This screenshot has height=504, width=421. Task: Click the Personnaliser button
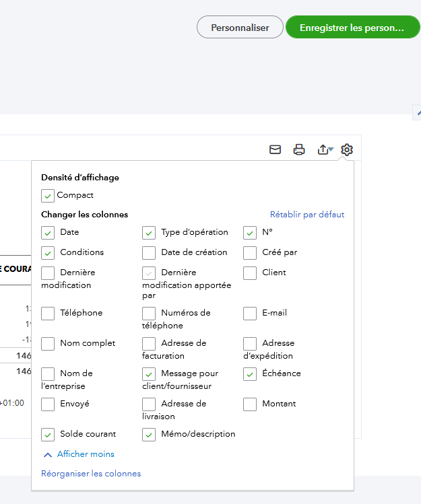tap(240, 28)
